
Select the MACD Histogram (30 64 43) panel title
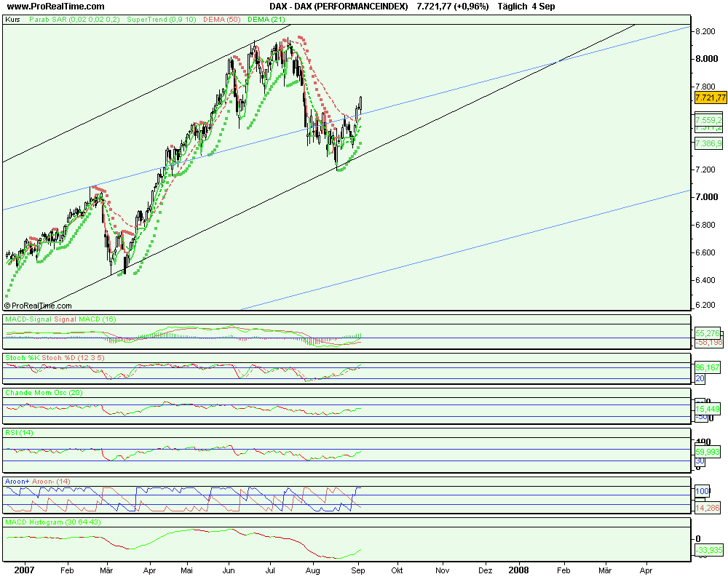53,522
